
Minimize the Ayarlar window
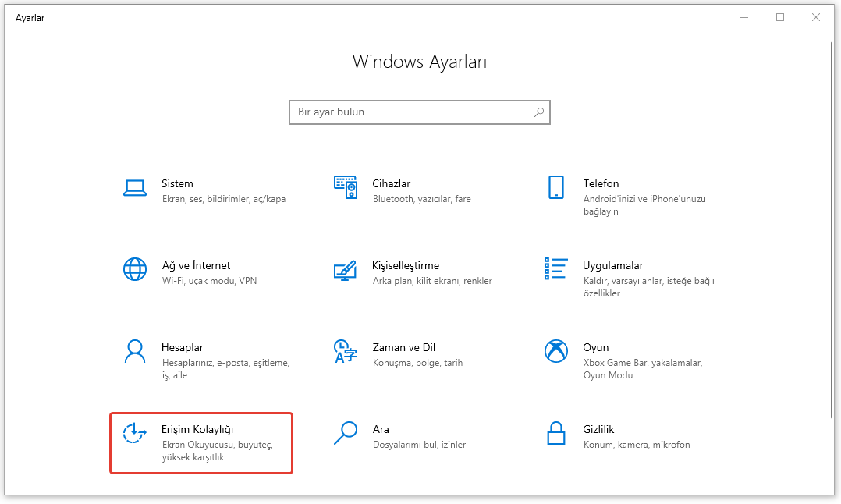pos(744,17)
